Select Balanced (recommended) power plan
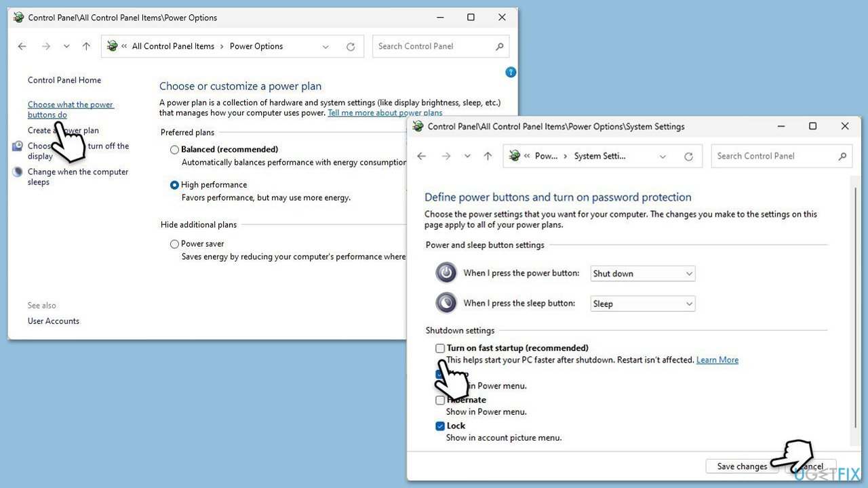Screen dimensions: 868x488 tap(175, 150)
